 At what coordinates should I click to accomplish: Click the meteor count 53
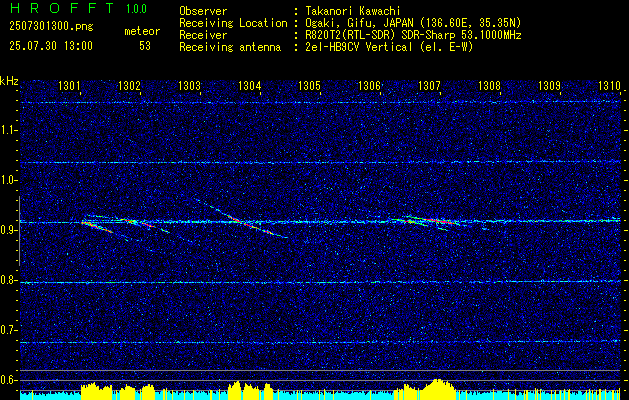click(x=145, y=46)
